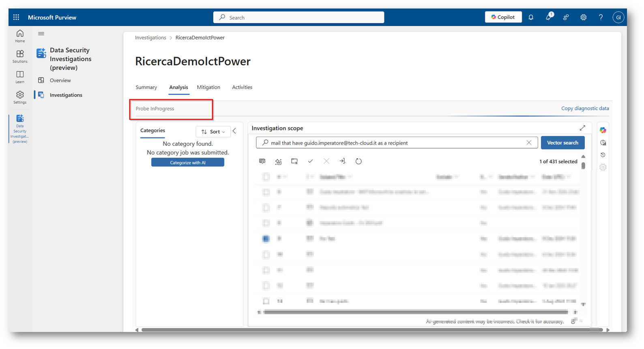Image resolution: width=644 pixels, height=349 pixels.
Task: Click results vertical scrollbar up arrow
Action: tap(583, 156)
